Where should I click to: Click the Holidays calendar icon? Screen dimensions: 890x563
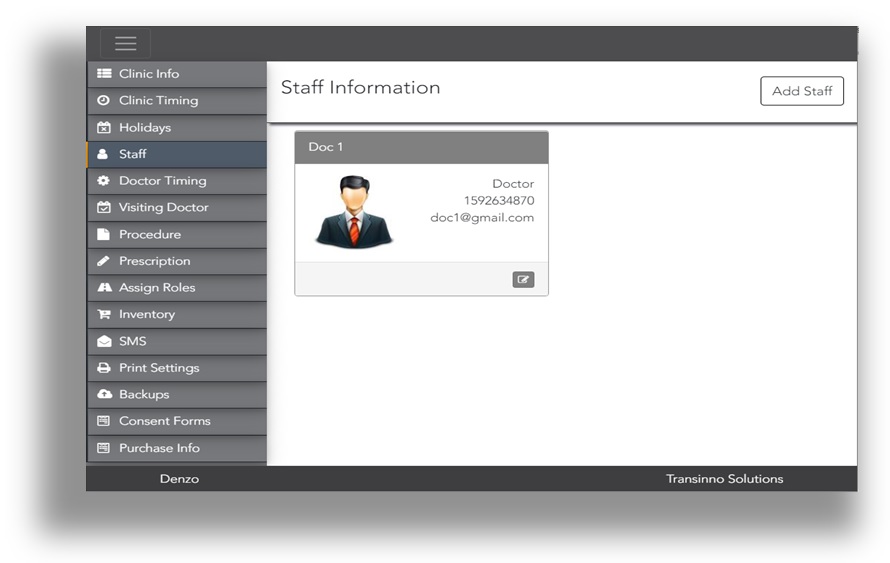(x=103, y=128)
